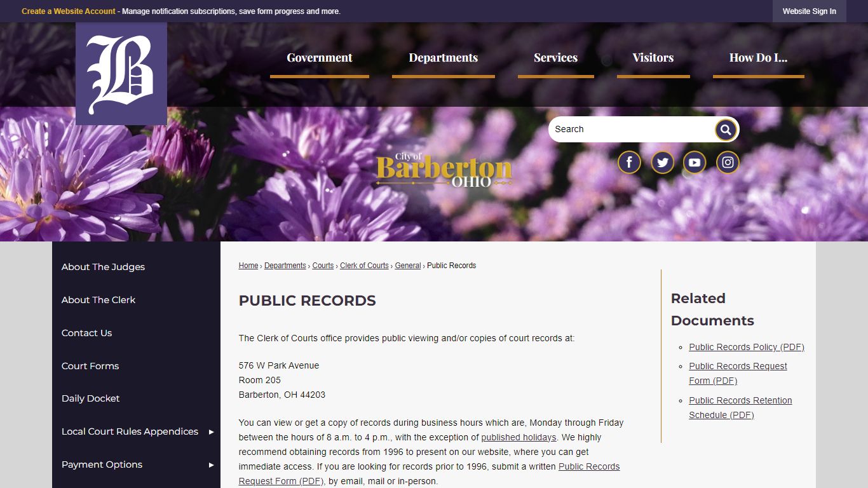Open Payment Options sidebar item

click(x=102, y=464)
